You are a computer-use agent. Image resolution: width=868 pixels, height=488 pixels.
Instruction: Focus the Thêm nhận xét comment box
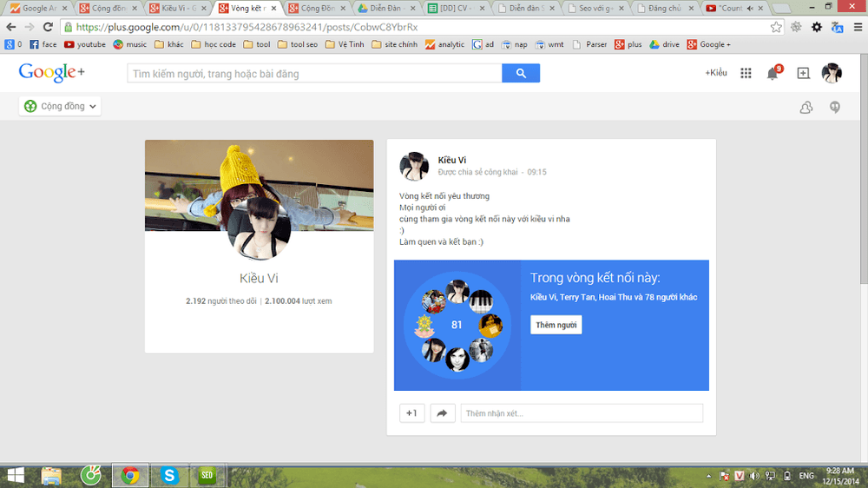pos(582,413)
